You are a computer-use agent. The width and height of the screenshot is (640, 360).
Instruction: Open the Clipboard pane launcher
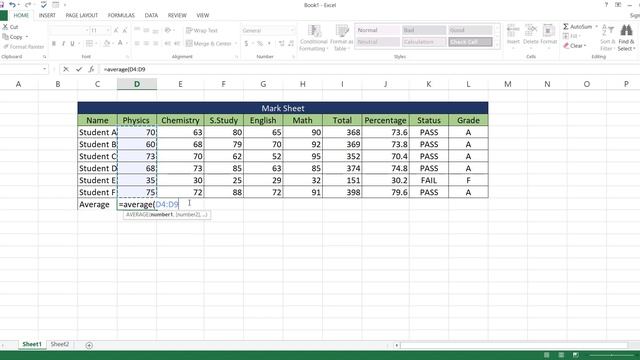(x=44, y=57)
